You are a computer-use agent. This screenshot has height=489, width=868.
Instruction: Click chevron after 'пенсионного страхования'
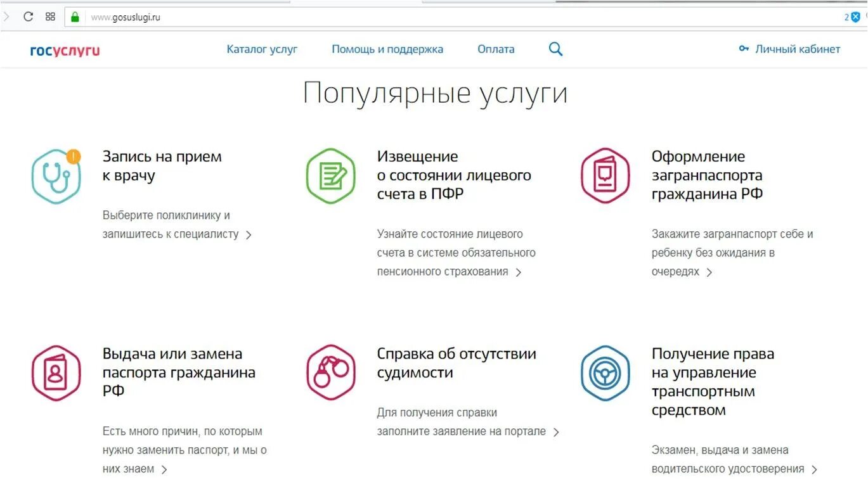click(518, 272)
